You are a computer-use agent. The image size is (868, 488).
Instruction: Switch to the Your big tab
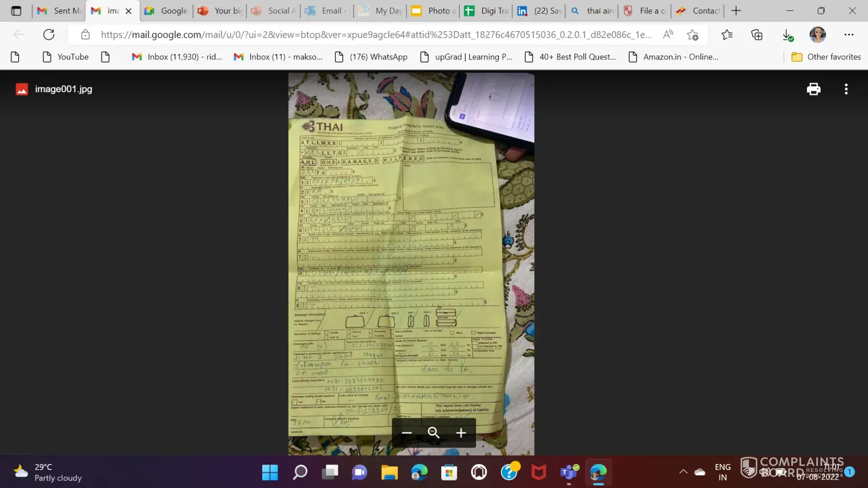point(220,11)
